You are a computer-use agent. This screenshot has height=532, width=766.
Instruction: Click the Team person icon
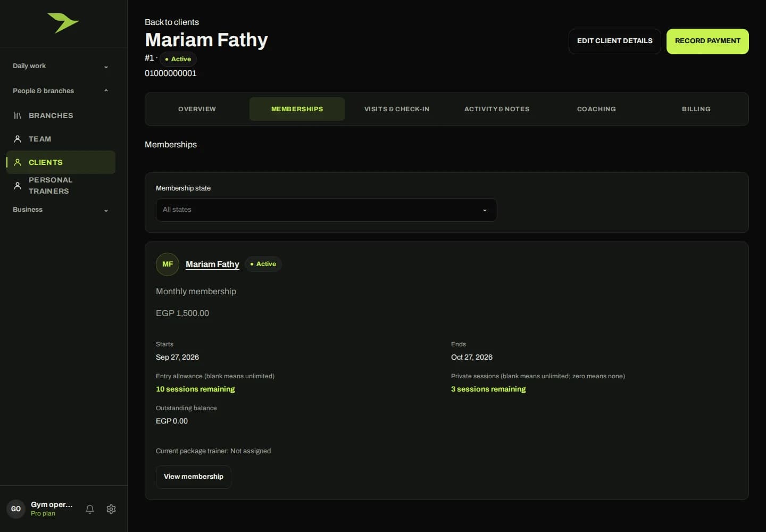click(18, 139)
